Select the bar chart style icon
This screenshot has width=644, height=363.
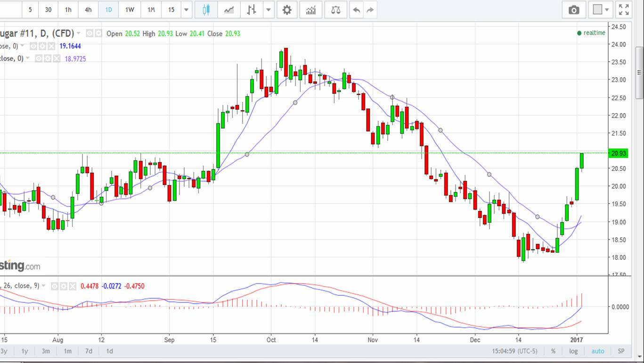click(252, 10)
